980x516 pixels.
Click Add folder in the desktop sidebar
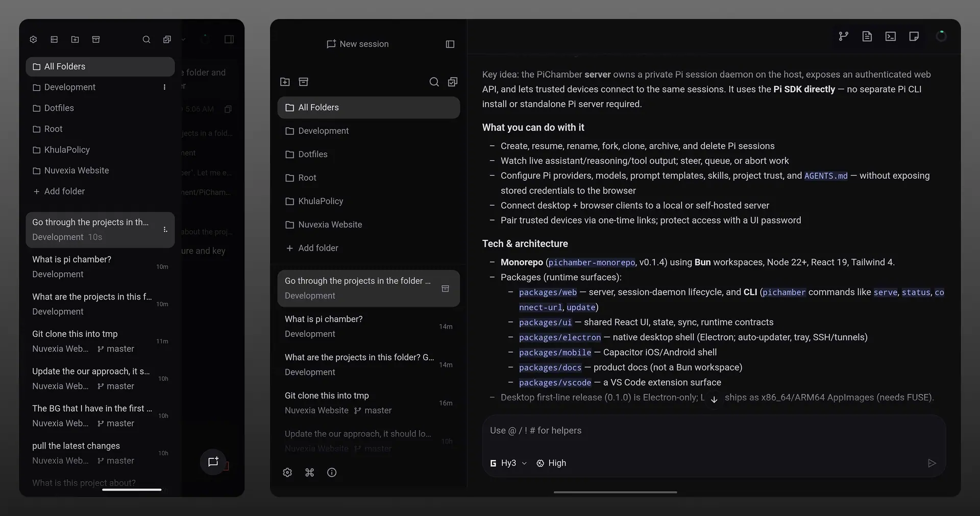pyautogui.click(x=312, y=248)
